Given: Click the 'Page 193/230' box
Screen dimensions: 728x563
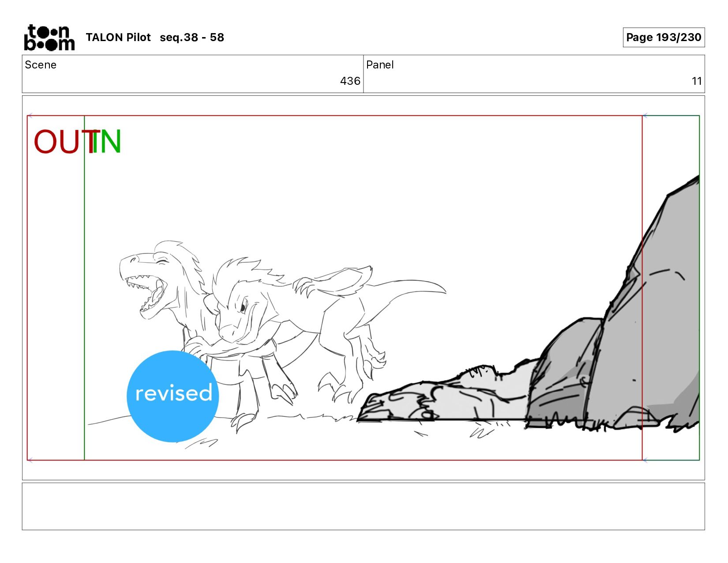Looking at the screenshot, I should (x=664, y=38).
